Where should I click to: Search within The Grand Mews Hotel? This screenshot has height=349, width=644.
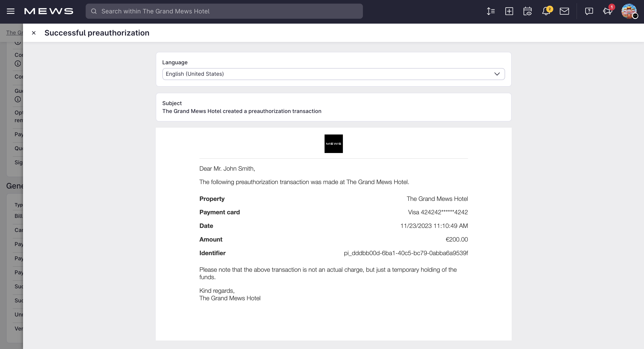pos(224,11)
